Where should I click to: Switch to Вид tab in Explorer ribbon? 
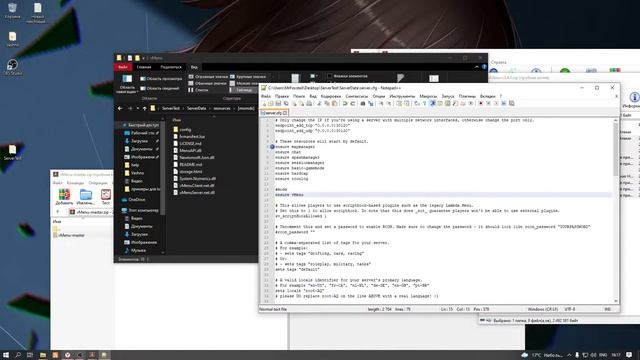click(x=194, y=67)
